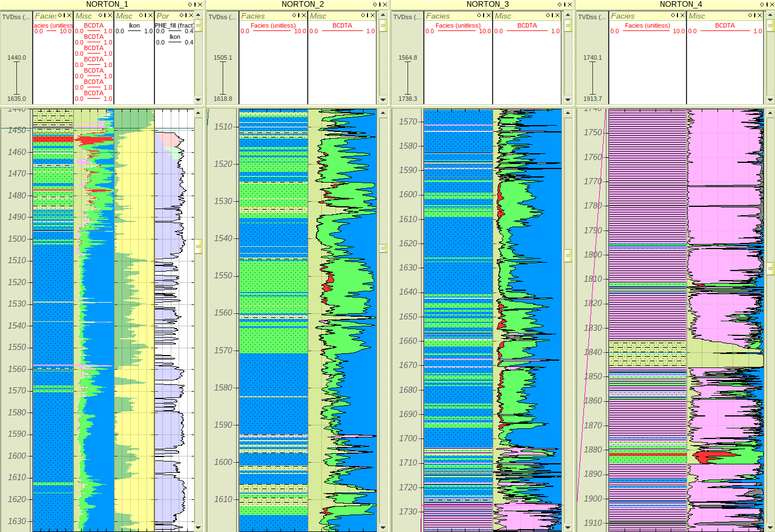Click the vertical bar icon in NORTON_1 title bar

pyautogui.click(x=194, y=5)
